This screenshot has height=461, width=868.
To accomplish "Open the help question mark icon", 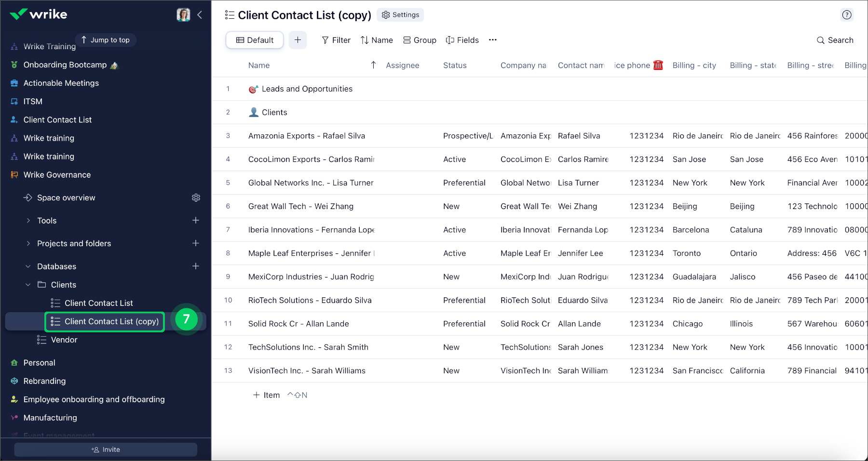I will pyautogui.click(x=847, y=15).
